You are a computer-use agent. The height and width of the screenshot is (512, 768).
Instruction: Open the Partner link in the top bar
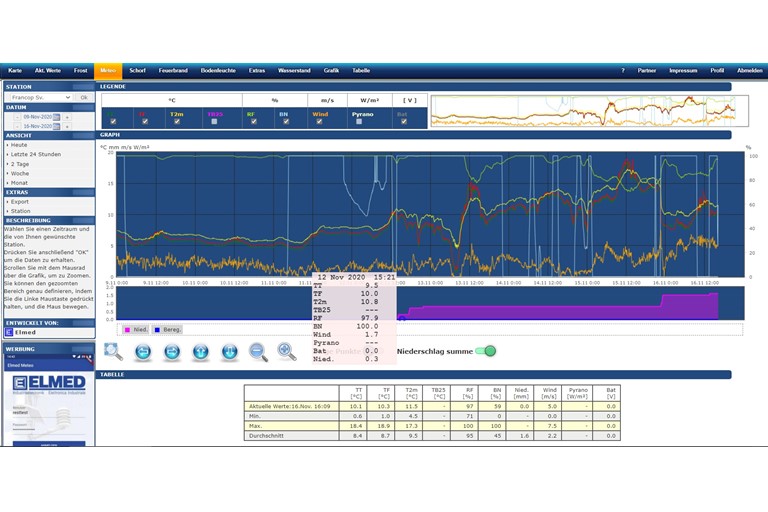tap(647, 71)
